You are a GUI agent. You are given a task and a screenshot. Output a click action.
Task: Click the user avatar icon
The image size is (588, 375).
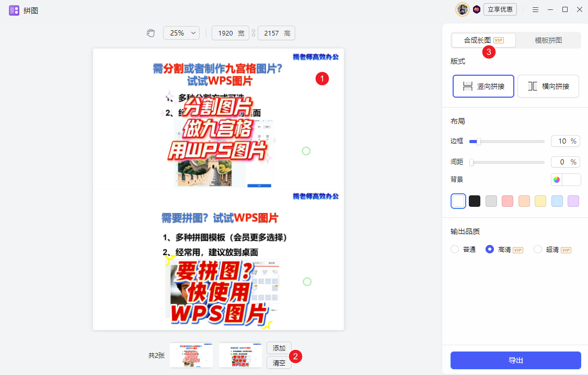463,9
